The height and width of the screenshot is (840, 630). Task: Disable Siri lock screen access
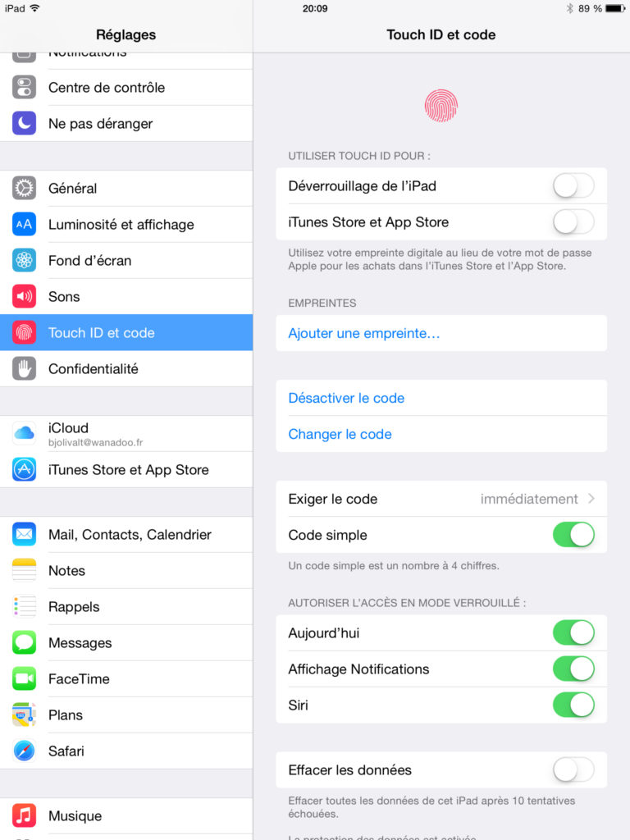coord(573,705)
